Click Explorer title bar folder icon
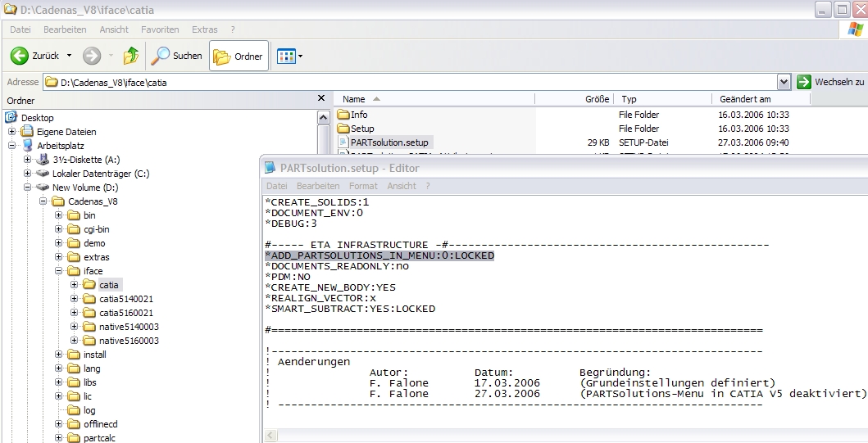 9,9
